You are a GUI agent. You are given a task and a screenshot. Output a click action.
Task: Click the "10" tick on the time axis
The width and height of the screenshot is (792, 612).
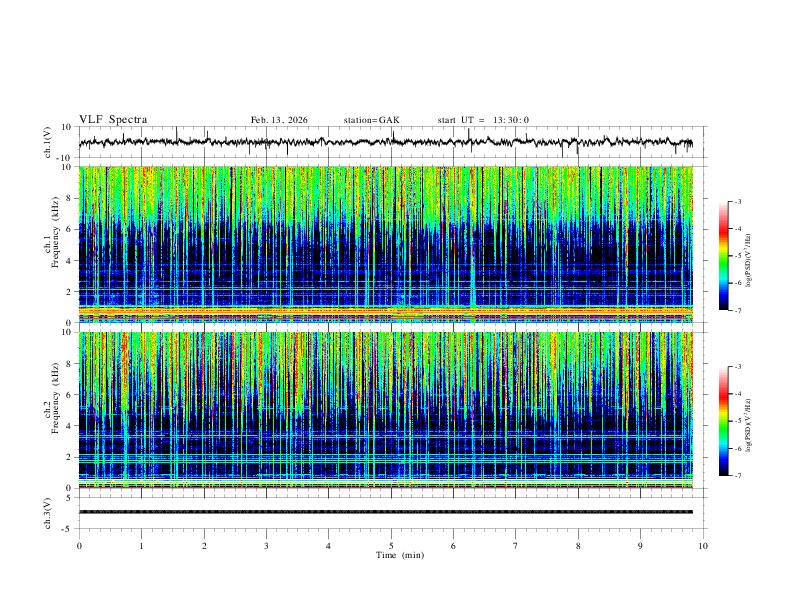coord(703,546)
